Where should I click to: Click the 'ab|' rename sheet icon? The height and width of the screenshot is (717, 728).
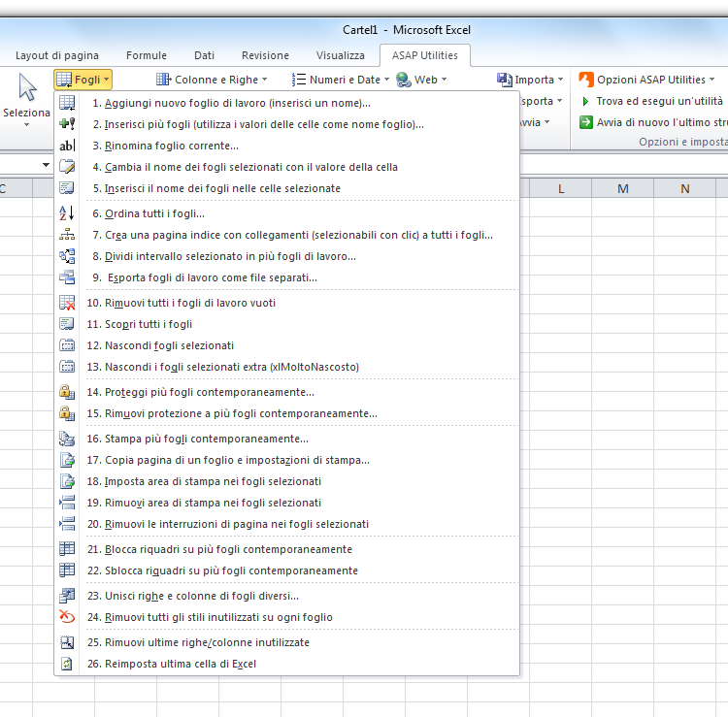pyautogui.click(x=67, y=146)
